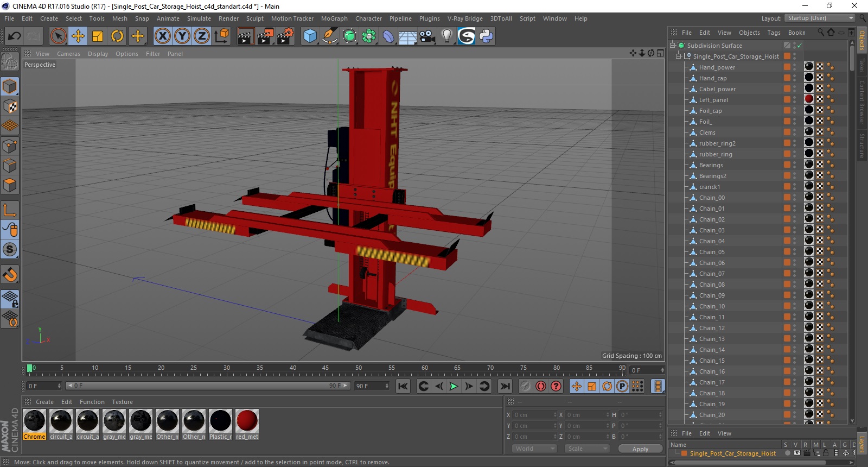The width and height of the screenshot is (868, 467).
Task: Enable Texture mode in left toolbar
Action: [x=10, y=106]
